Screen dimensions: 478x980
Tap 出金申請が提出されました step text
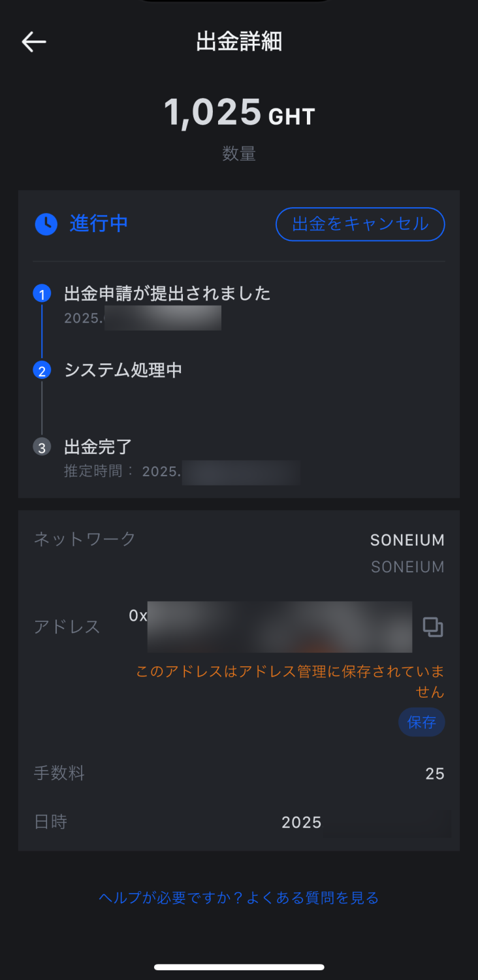click(167, 294)
